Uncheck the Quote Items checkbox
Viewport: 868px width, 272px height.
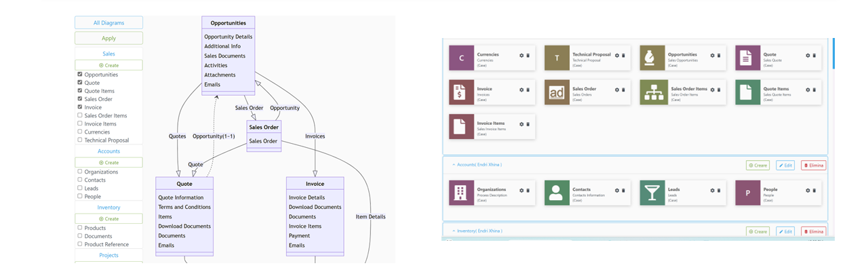coord(80,90)
